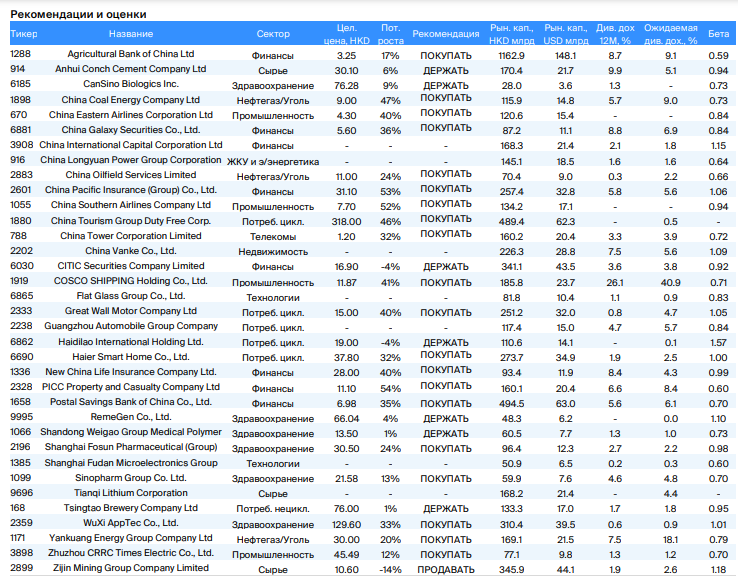
Task: Click the 'Цел. цена, HKD' column header
Action: tap(347, 34)
